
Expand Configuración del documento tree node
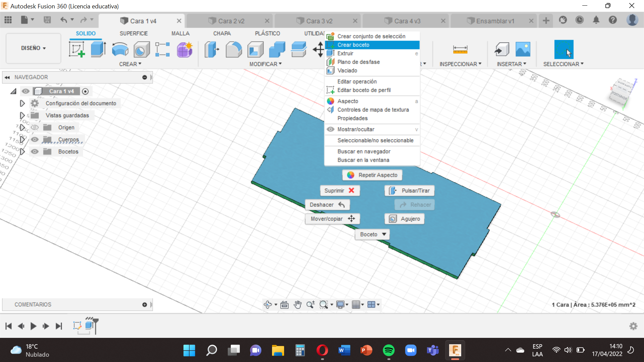(22, 103)
